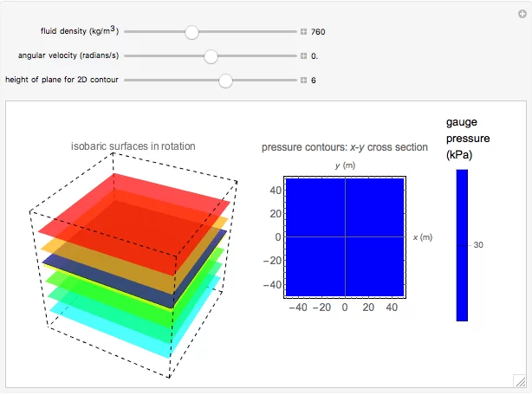Open the panel options plus icon top-right
Viewport: 532px width, 395px height.
click(x=522, y=14)
